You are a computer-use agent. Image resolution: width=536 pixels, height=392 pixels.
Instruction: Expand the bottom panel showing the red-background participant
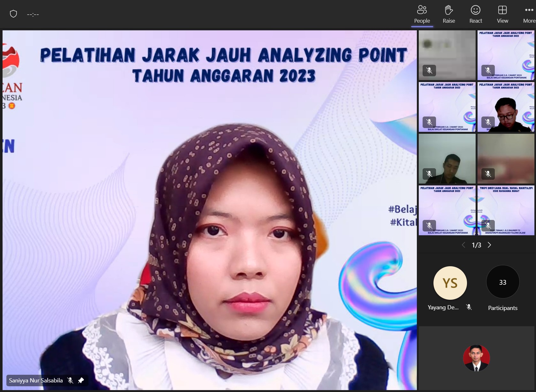[476, 358]
